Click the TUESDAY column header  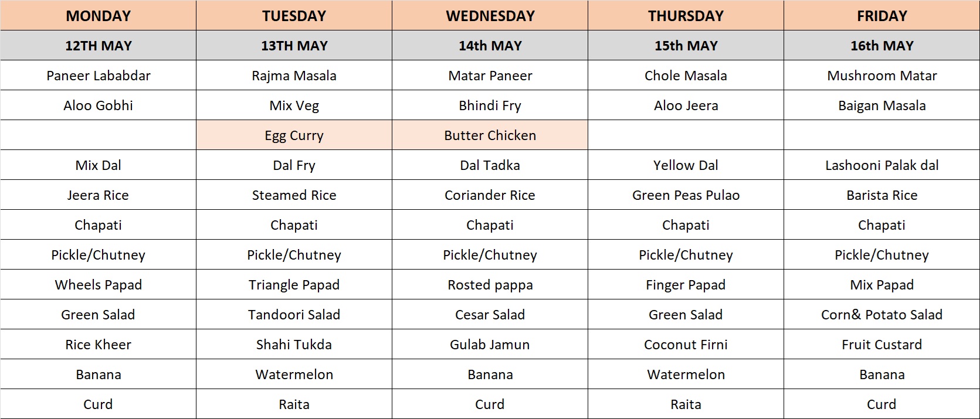coord(294,15)
